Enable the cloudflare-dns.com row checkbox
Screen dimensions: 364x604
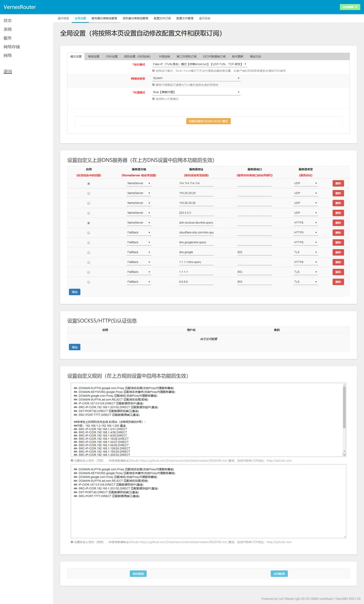tap(88, 233)
